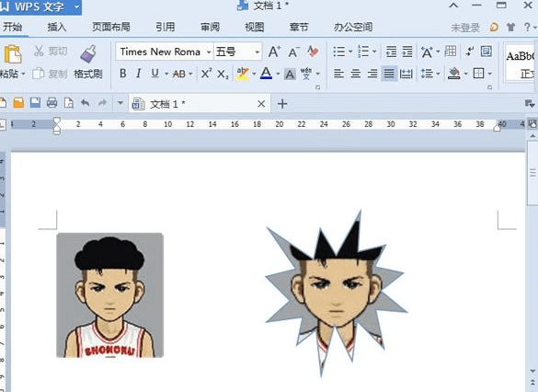
Task: Open the Times New Roman font dropdown
Action: click(209, 52)
